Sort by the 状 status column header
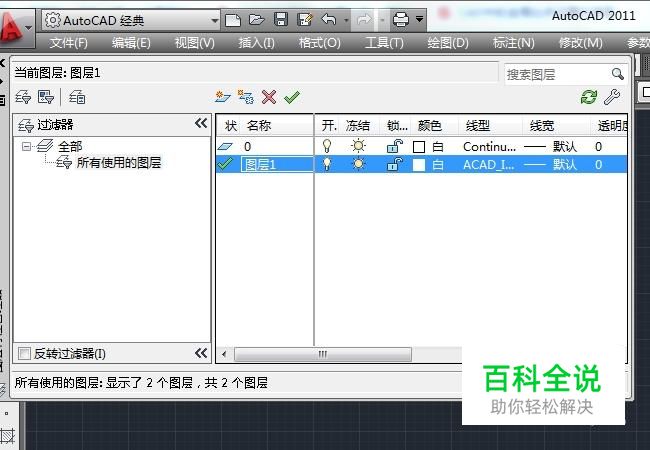The height and width of the screenshot is (450, 650). [229, 125]
